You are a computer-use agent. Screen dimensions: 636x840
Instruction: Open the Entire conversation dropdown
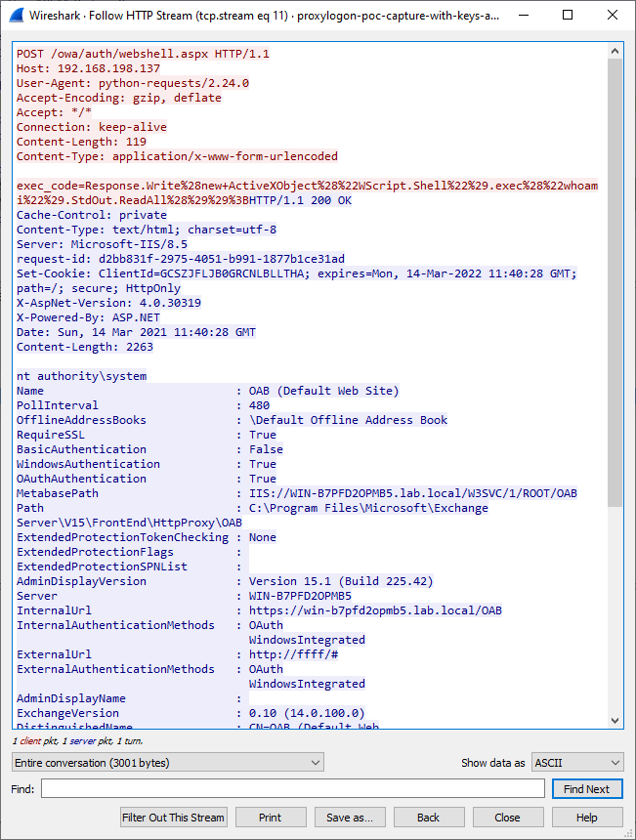pyautogui.click(x=167, y=762)
